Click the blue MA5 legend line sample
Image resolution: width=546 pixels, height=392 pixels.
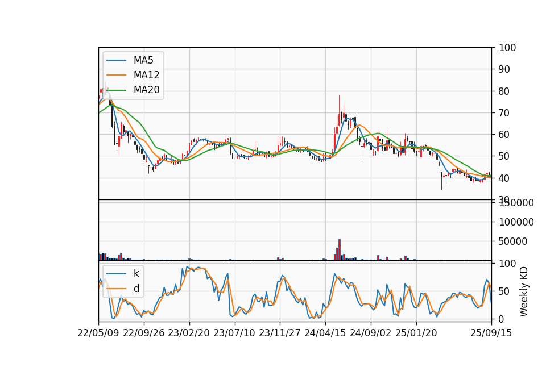click(x=116, y=61)
